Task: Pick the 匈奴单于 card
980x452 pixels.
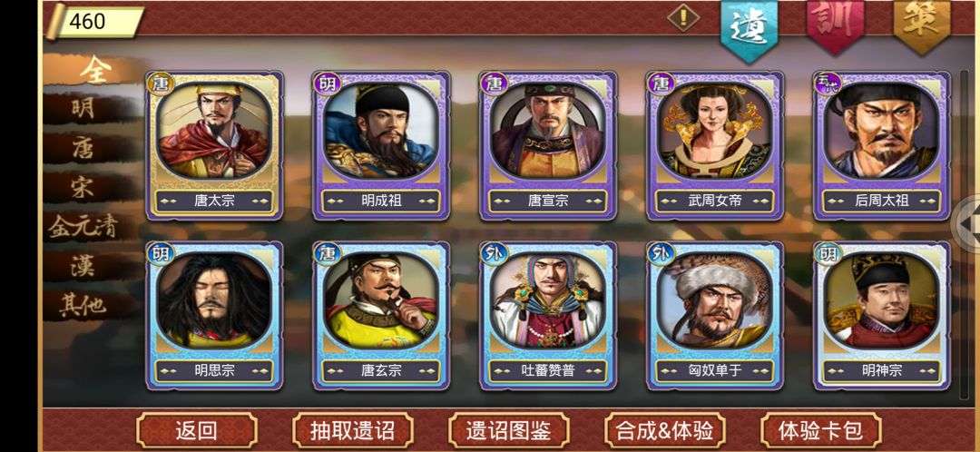Action: tap(715, 316)
